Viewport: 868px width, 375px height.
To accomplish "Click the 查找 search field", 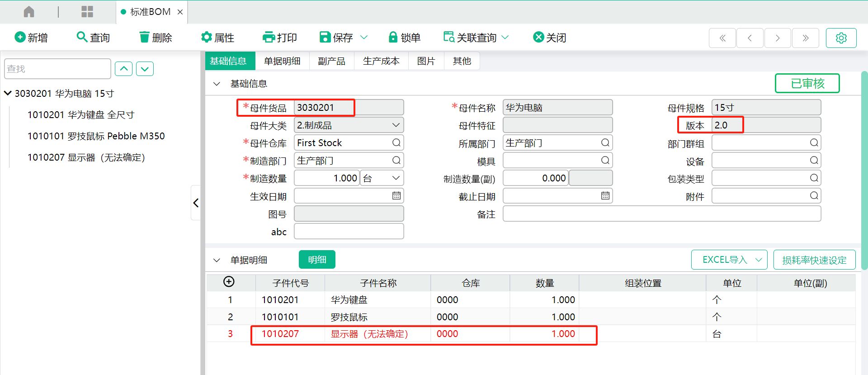I will point(57,69).
